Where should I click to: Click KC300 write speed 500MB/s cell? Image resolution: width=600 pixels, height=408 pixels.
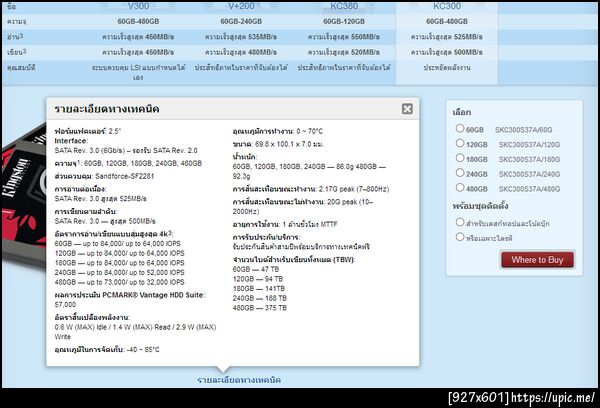point(447,52)
